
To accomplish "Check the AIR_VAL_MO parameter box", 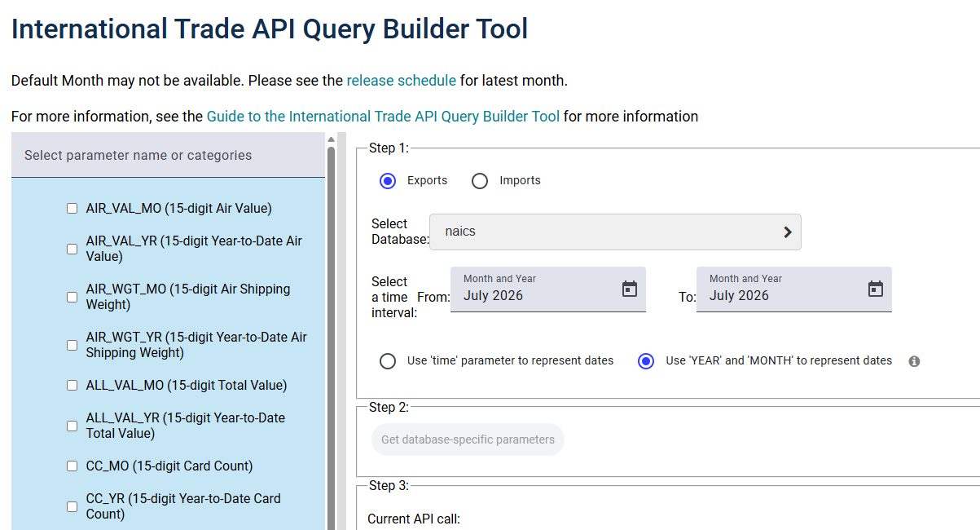I will pos(73,209).
